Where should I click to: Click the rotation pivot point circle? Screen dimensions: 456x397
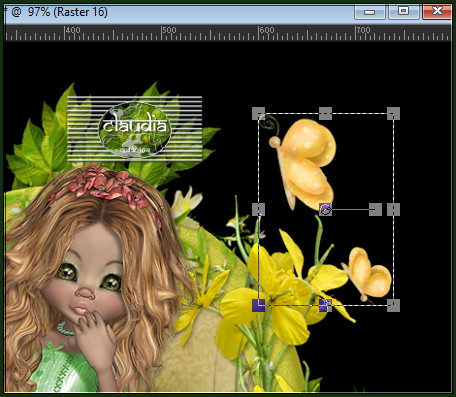325,209
